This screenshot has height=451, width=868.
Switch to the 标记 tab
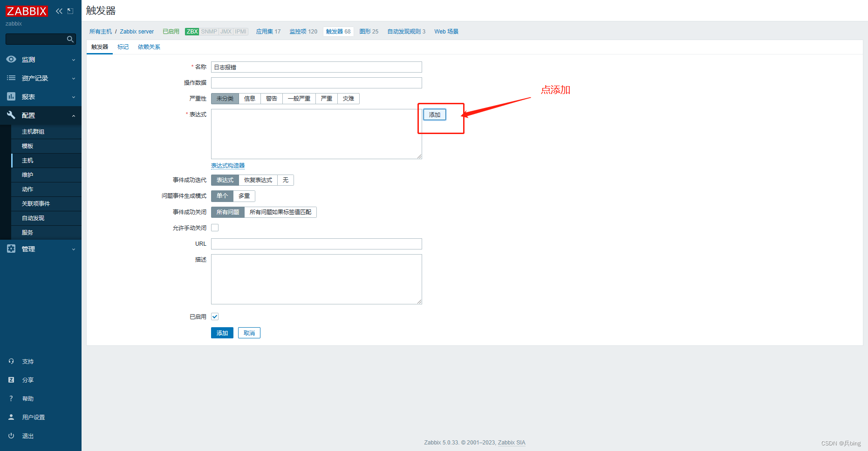123,47
